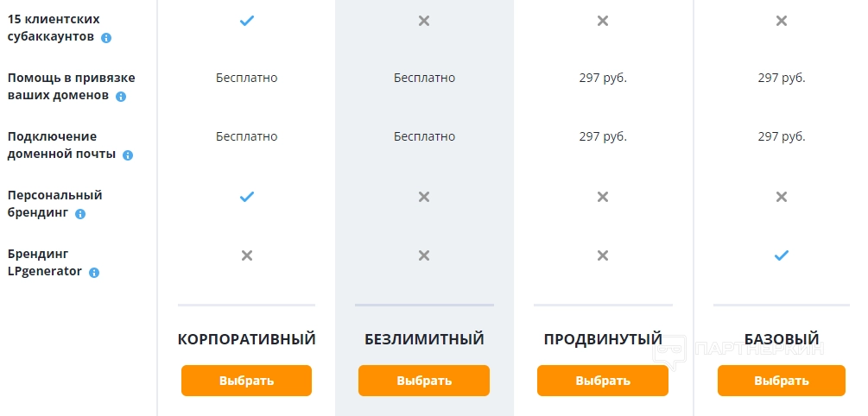Click info icon next to Брендинг LPgenerator

tap(94, 273)
